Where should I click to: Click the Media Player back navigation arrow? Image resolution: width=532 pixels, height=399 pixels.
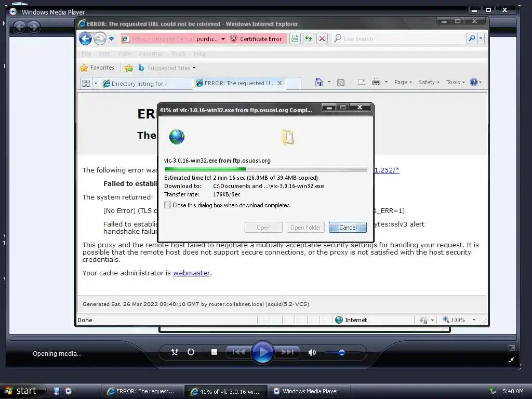coord(20,27)
